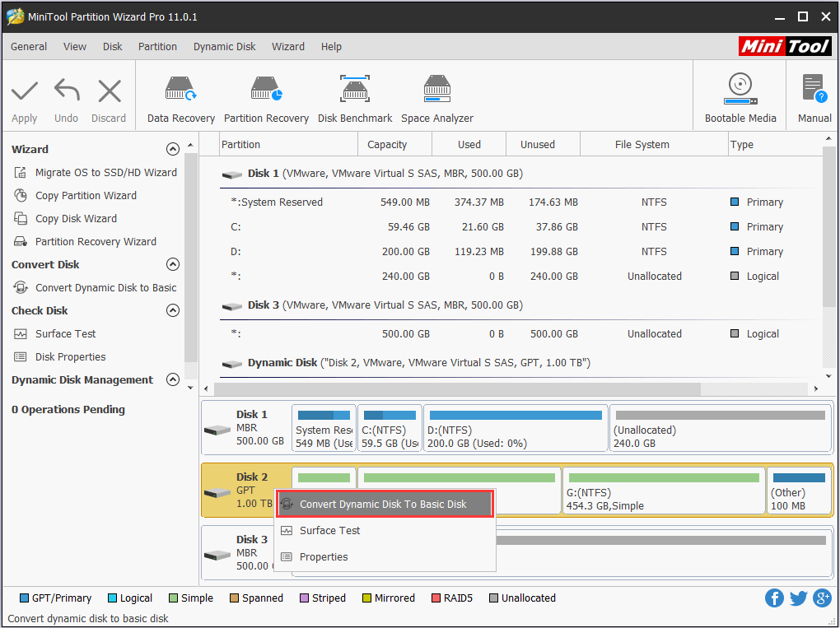Click the Disk 2 drive icon in disk map
840x628 pixels.
[x=217, y=492]
